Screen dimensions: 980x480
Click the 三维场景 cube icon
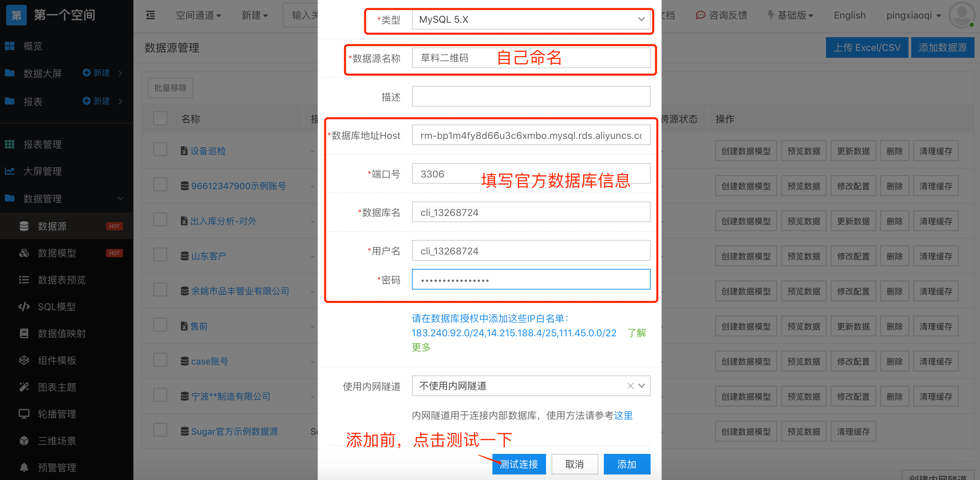(24, 441)
